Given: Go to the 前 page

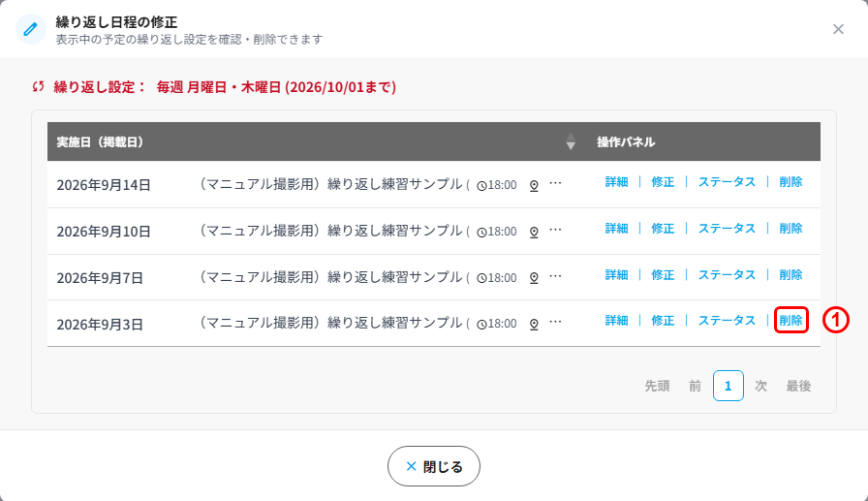Looking at the screenshot, I should click(x=695, y=386).
